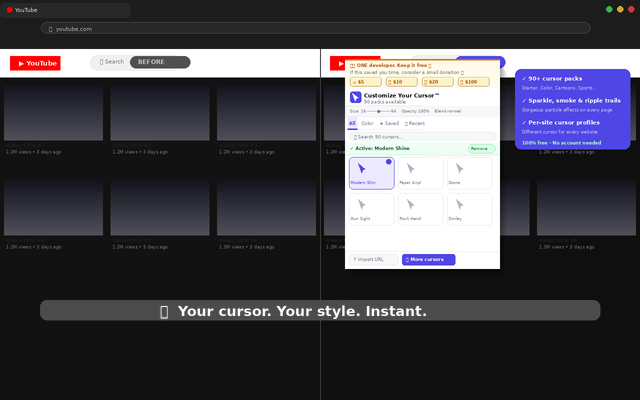Image resolution: width=640 pixels, height=400 pixels.
Task: Click the Customize Your Cursor logo icon
Action: click(x=356, y=98)
